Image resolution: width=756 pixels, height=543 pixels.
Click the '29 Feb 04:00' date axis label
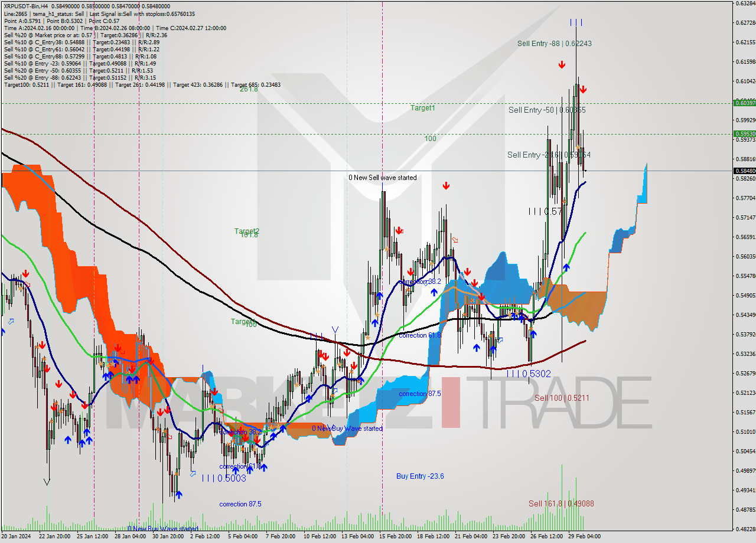pos(584,537)
